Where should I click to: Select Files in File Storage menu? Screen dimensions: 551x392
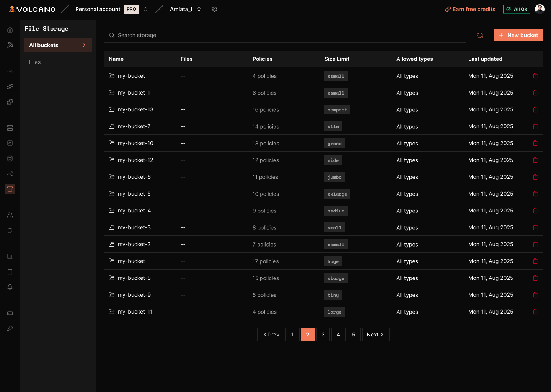[x=35, y=62]
